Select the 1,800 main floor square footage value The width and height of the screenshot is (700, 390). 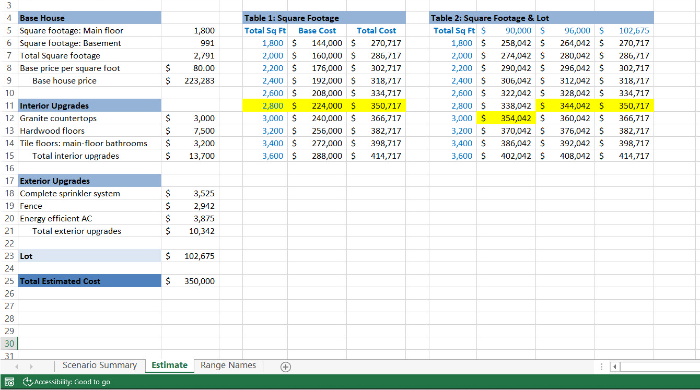191,30
